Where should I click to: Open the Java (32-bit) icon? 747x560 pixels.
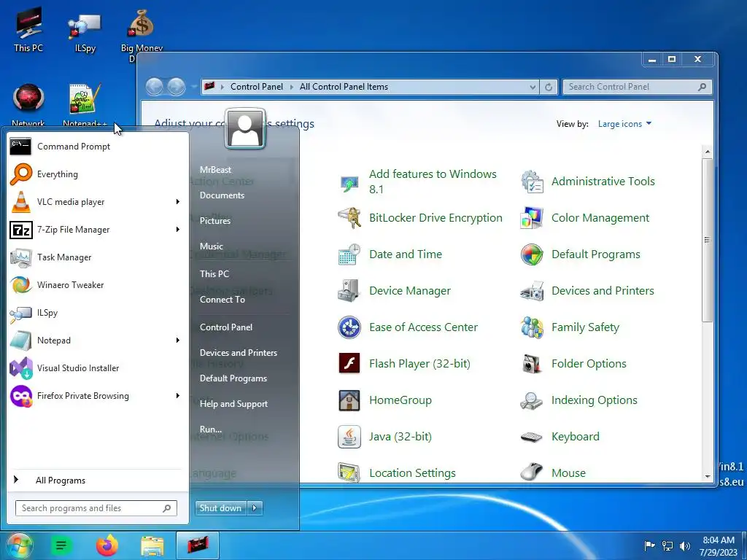pyautogui.click(x=349, y=437)
